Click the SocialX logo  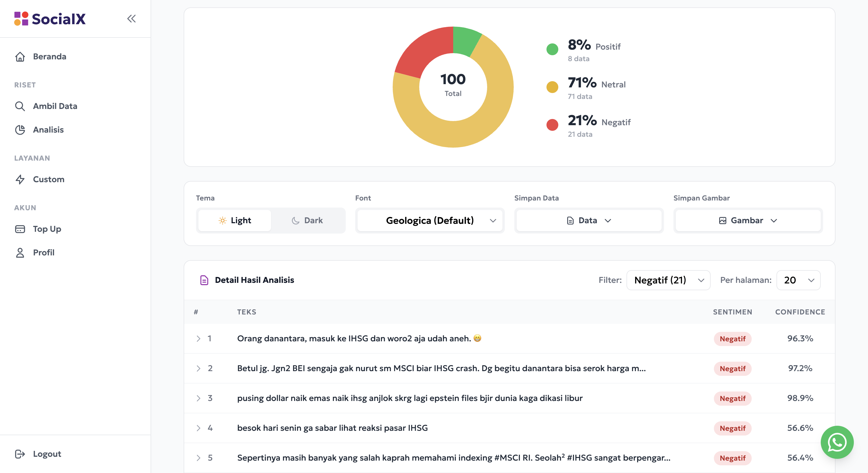pyautogui.click(x=50, y=19)
